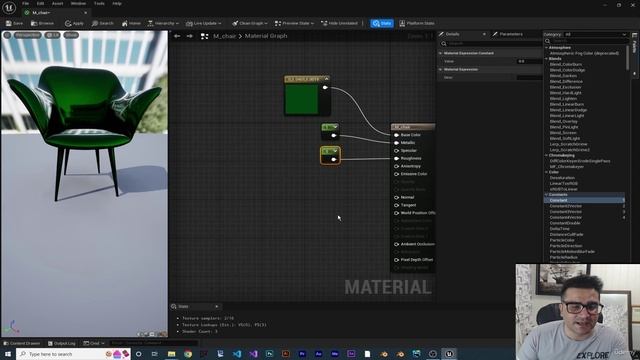Click the Roughness input pin
This screenshot has height=360, width=640.
(396, 158)
